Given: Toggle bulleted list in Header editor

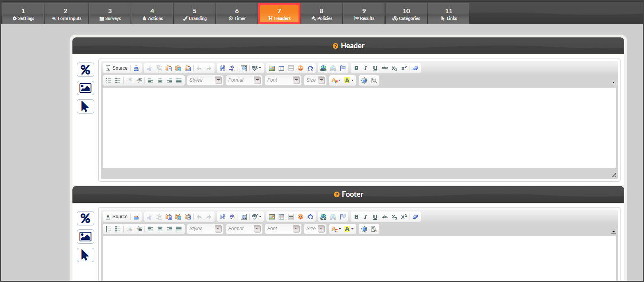Looking at the screenshot, I should tap(118, 80).
